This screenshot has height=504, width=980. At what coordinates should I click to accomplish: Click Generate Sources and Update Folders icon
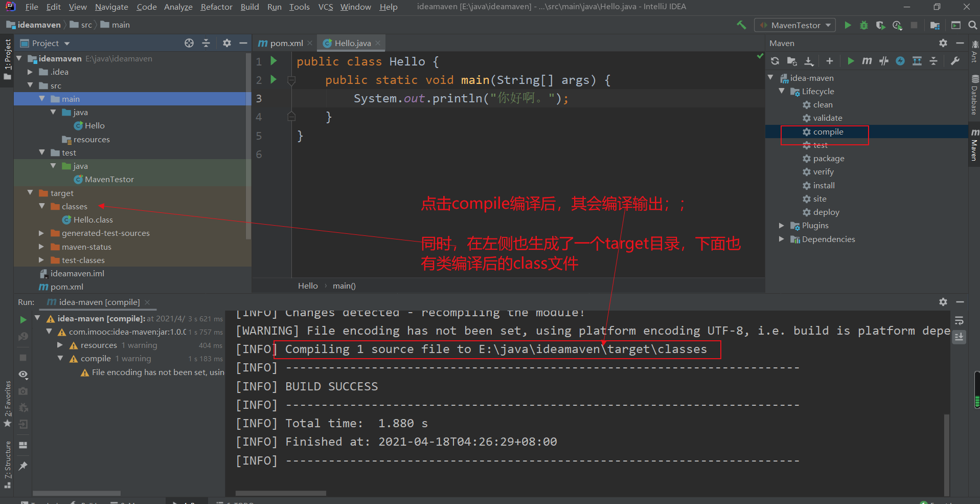[x=792, y=61]
